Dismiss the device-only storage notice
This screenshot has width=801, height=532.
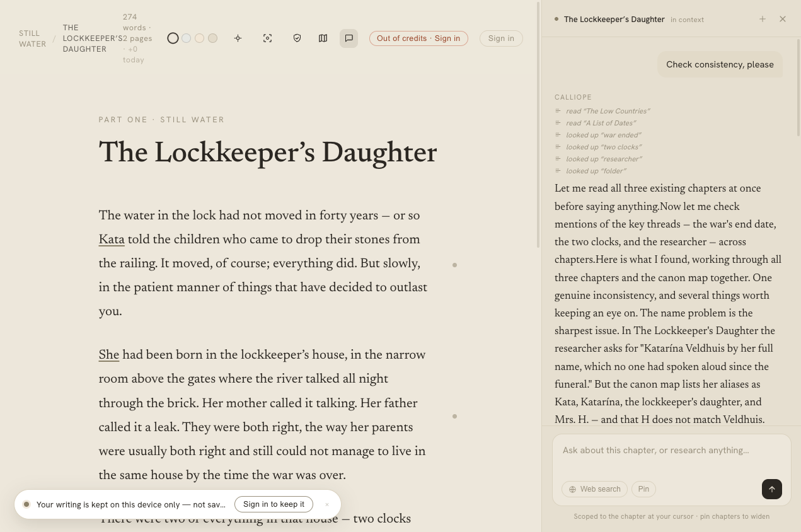point(327,504)
